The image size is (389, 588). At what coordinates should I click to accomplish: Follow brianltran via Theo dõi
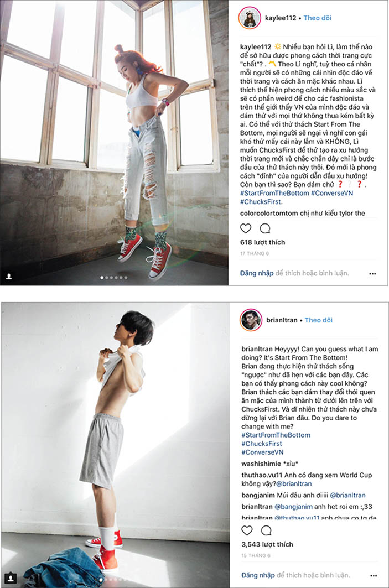pyautogui.click(x=319, y=320)
